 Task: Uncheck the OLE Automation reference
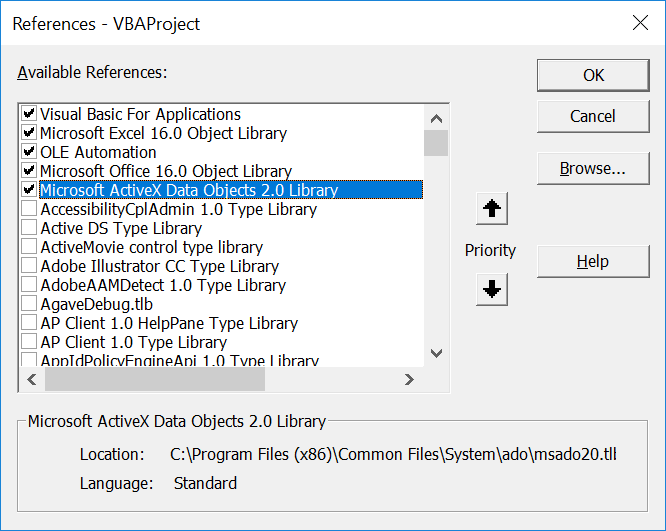click(28, 152)
